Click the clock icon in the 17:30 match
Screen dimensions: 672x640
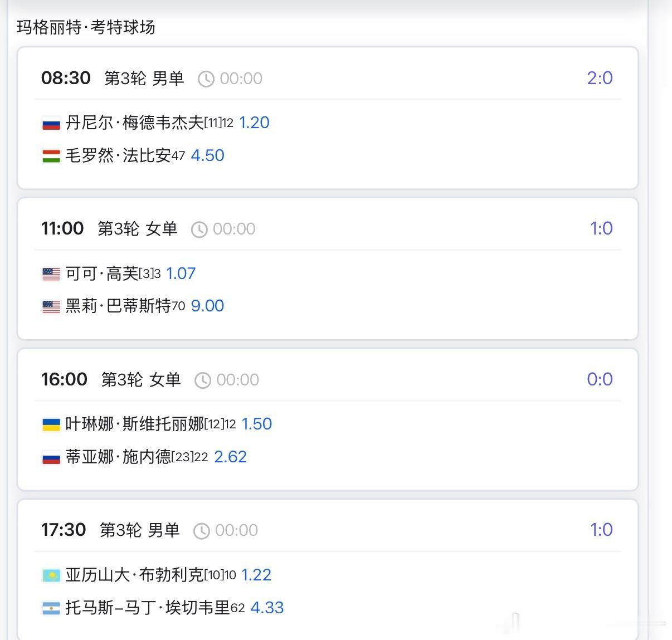(201, 531)
